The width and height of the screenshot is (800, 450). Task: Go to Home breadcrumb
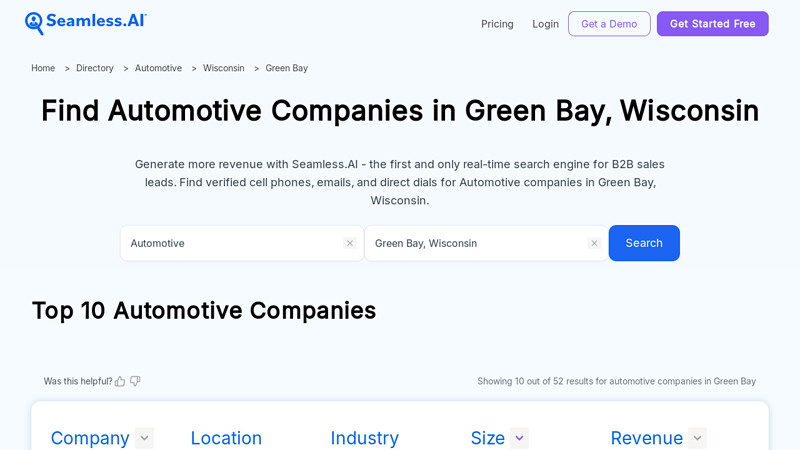point(43,68)
